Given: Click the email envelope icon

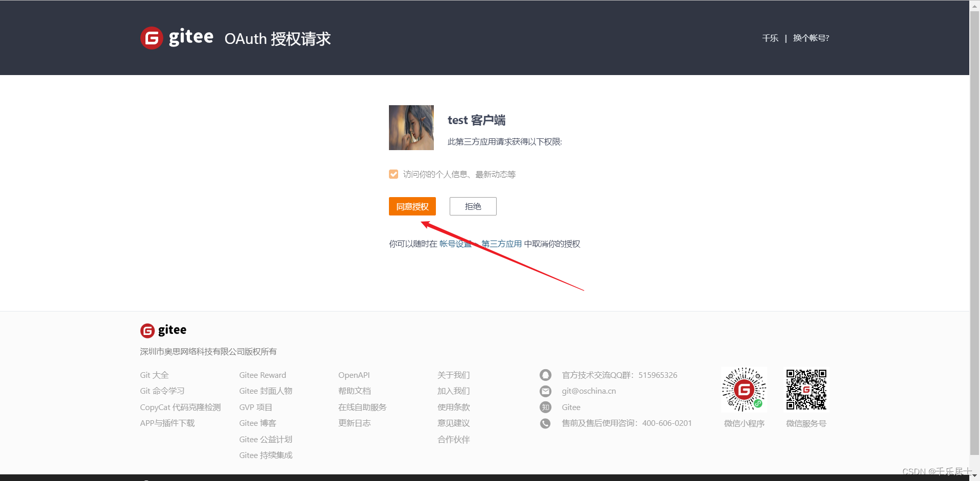Looking at the screenshot, I should click(545, 391).
